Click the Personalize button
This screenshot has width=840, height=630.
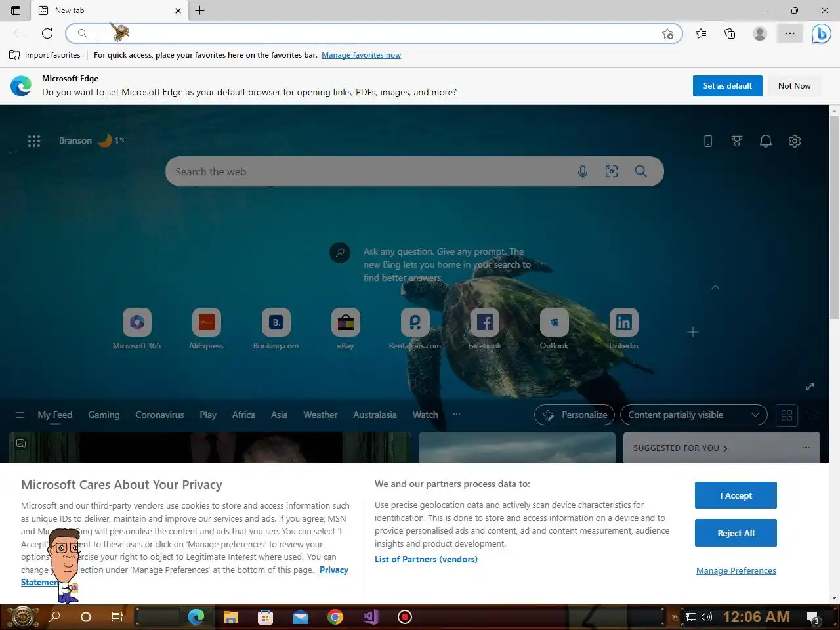pyautogui.click(x=574, y=415)
